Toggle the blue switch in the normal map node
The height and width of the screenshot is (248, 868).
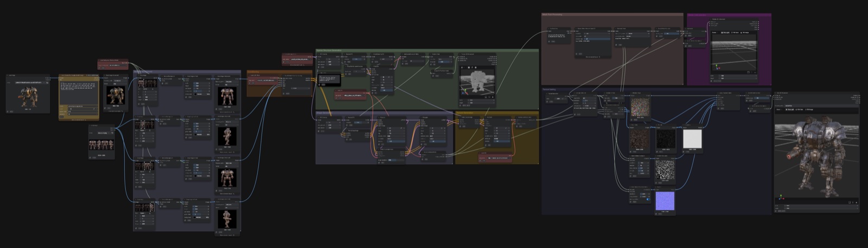point(648,199)
